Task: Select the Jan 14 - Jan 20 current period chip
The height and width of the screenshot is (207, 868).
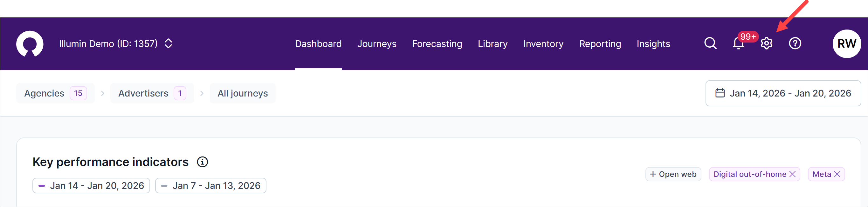Action: 91,185
